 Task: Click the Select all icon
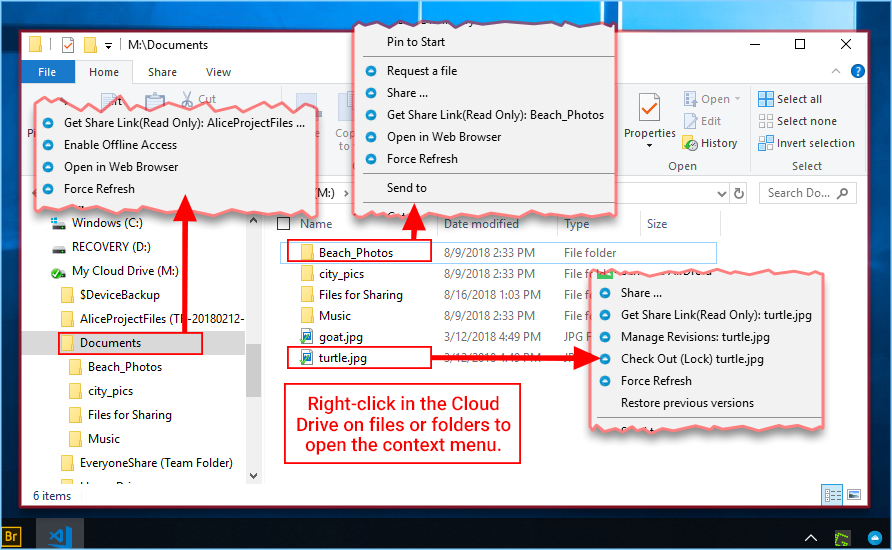tap(766, 99)
